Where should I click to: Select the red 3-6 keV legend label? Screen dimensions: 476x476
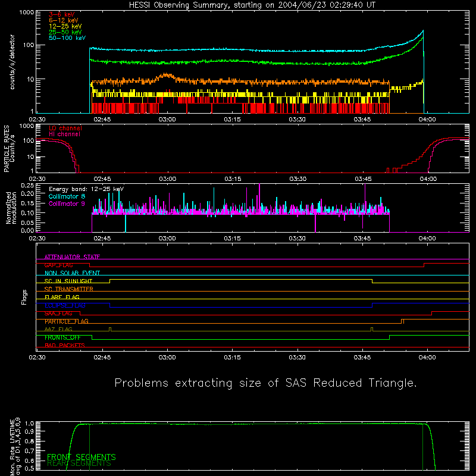(x=62, y=14)
